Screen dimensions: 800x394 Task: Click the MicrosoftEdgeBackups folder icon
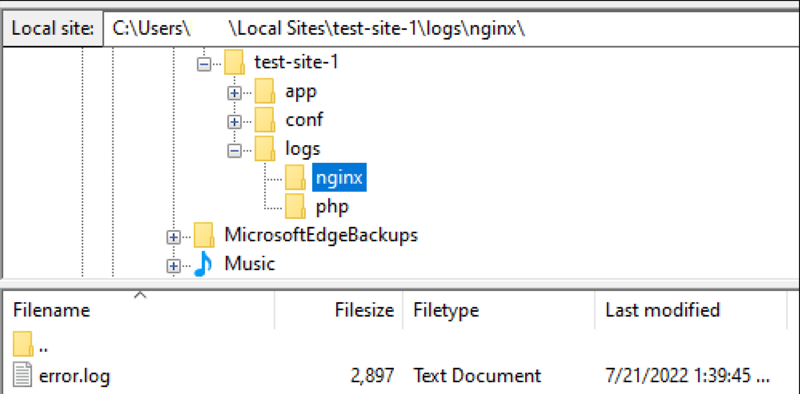204,235
